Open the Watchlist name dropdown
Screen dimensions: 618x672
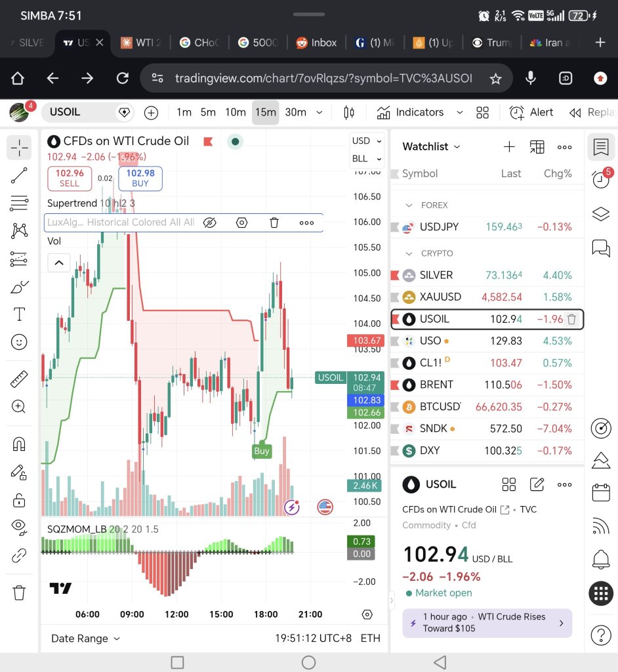point(431,146)
